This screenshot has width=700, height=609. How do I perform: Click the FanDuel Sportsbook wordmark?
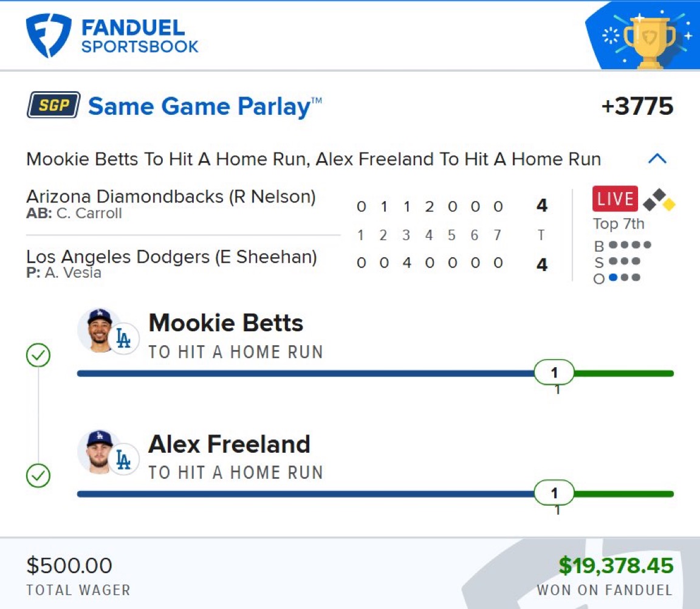pyautogui.click(x=140, y=36)
